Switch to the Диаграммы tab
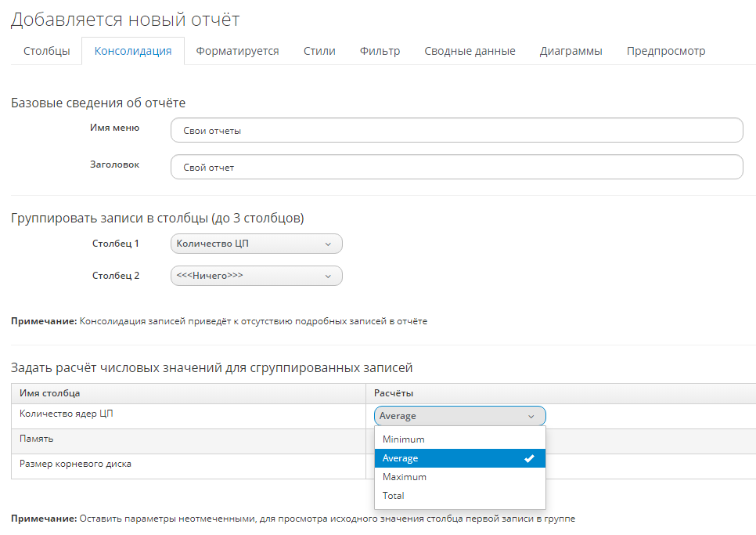The width and height of the screenshot is (756, 535). [x=571, y=51]
